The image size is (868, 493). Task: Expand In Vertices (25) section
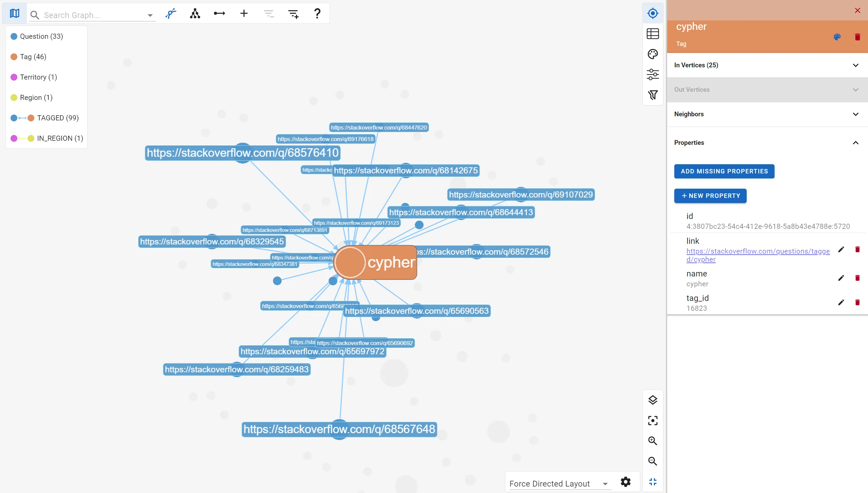[x=767, y=65]
